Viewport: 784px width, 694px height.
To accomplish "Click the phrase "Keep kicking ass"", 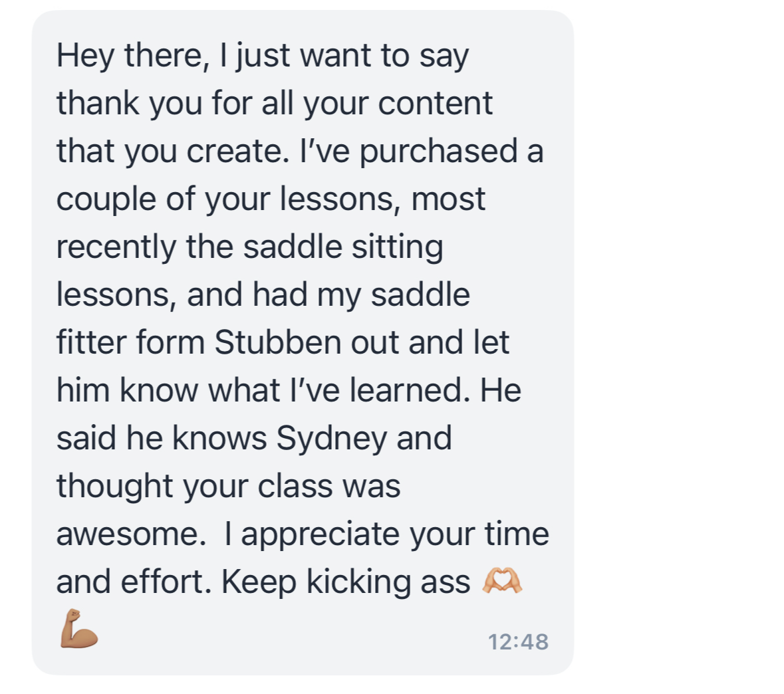I will click(x=345, y=582).
